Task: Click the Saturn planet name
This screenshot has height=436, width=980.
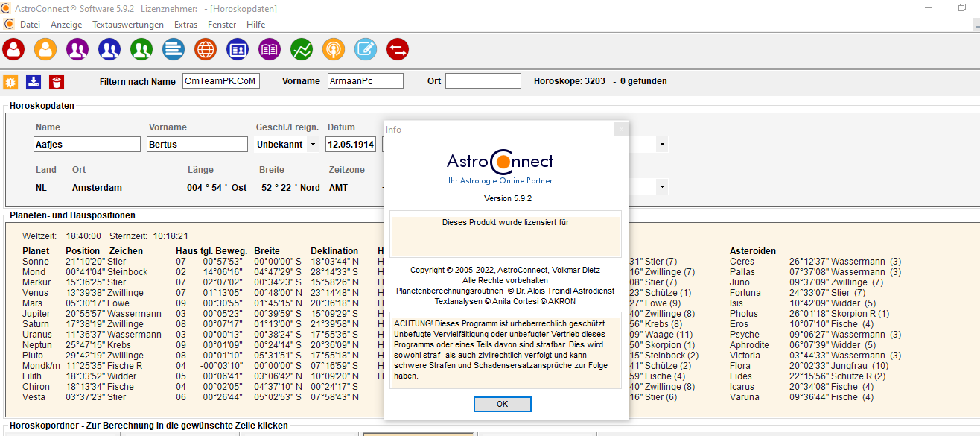Action: (x=36, y=324)
